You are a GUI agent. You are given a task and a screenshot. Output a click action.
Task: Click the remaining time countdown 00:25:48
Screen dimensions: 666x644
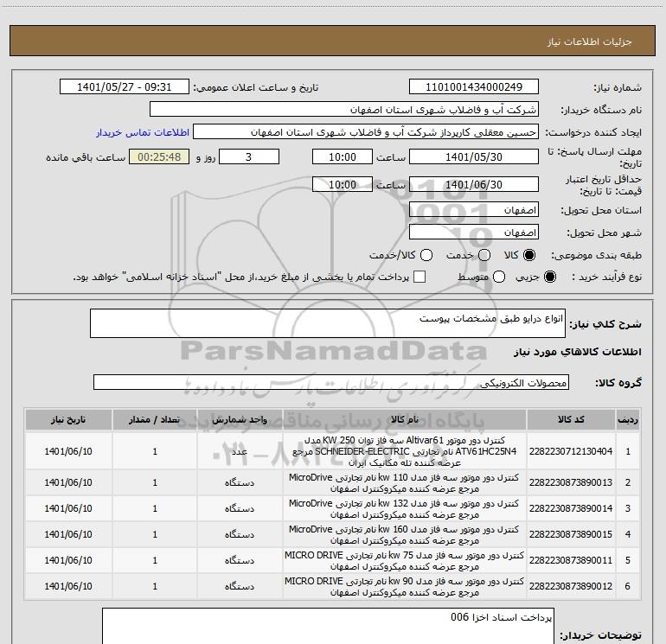click(x=159, y=156)
